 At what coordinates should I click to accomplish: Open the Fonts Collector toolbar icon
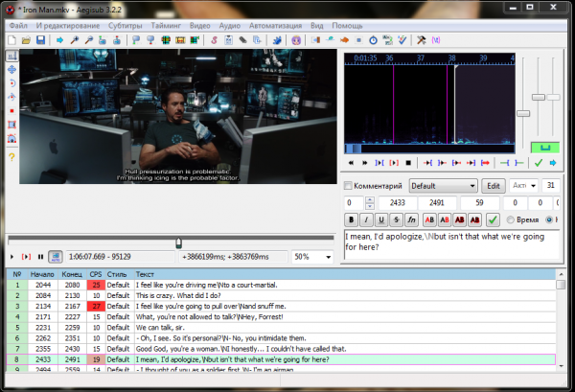pos(257,40)
